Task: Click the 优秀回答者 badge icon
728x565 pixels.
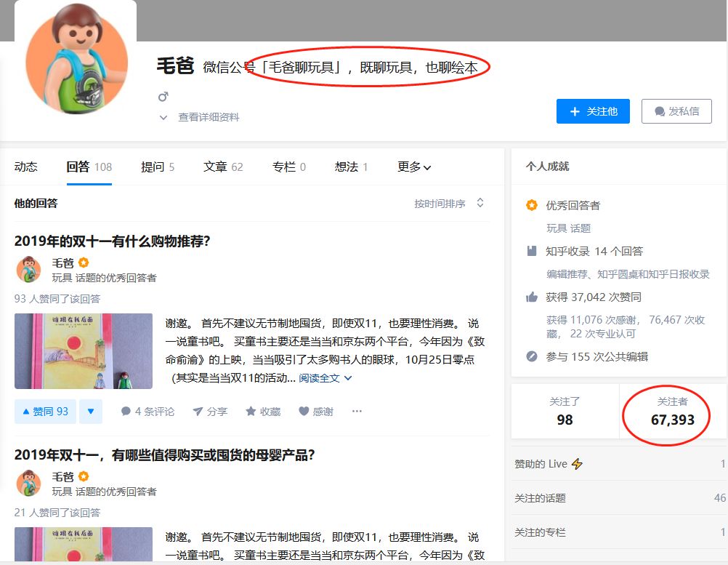Action: pyautogui.click(x=532, y=205)
